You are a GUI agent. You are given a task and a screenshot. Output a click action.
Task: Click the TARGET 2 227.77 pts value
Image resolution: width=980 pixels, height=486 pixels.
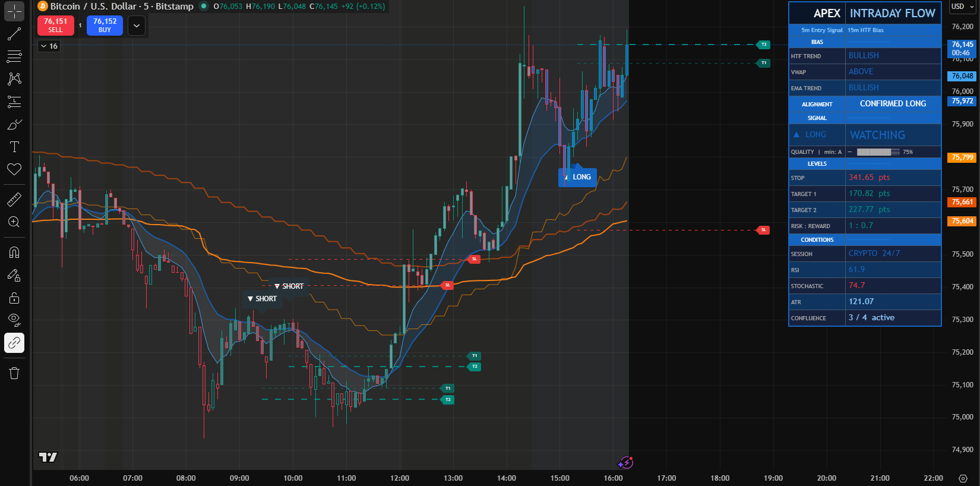tap(869, 209)
